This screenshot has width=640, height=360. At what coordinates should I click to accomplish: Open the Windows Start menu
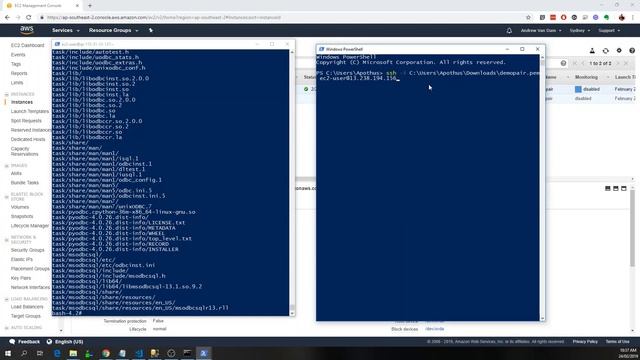[x=8, y=353]
